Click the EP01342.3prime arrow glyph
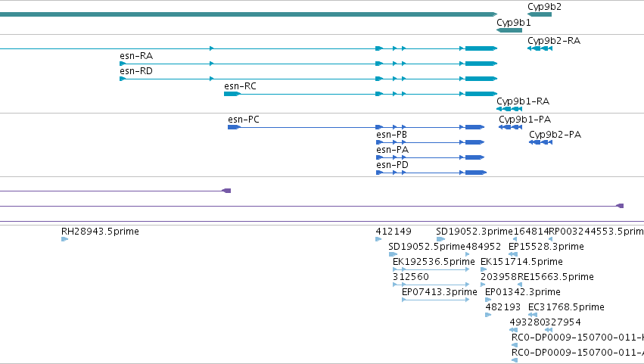 488,300
